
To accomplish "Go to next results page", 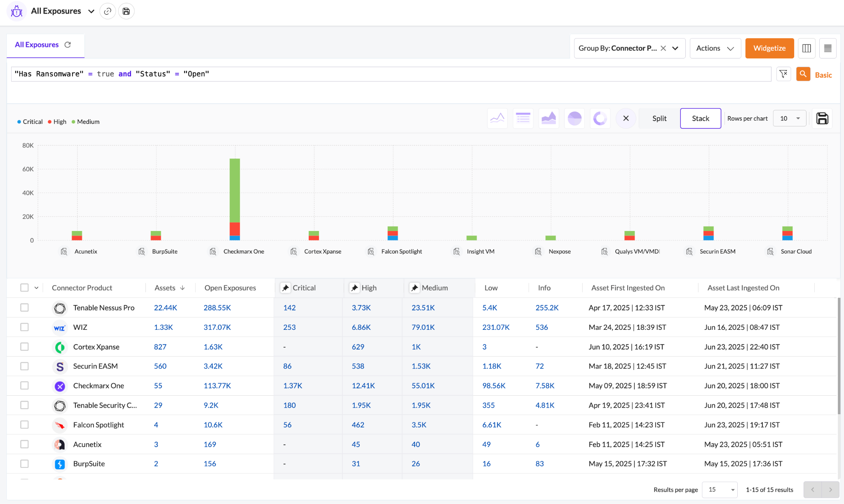I will [x=830, y=490].
